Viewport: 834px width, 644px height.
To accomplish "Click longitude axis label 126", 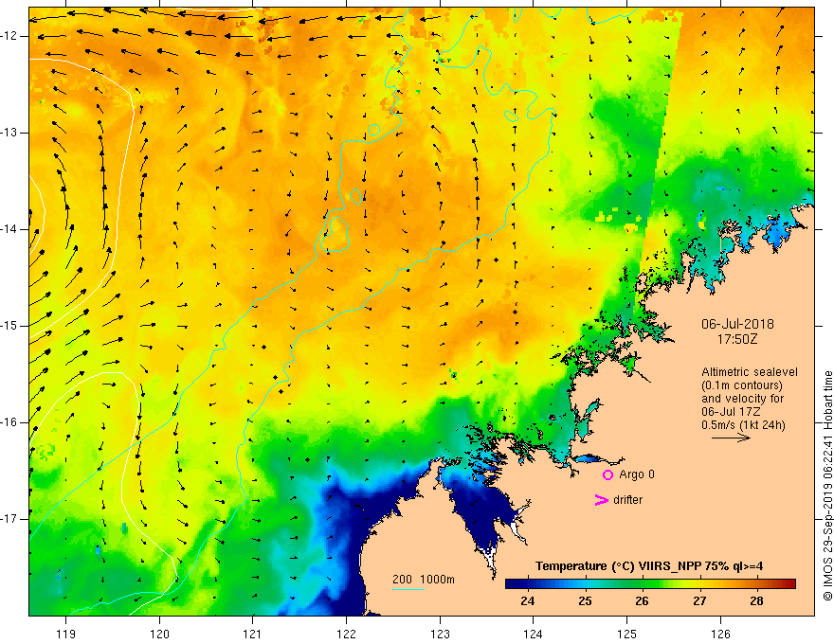I will pyautogui.click(x=720, y=634).
